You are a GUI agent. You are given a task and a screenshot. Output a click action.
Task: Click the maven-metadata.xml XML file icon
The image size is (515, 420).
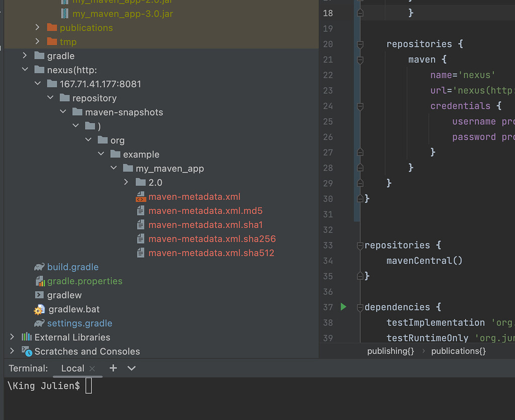(141, 196)
